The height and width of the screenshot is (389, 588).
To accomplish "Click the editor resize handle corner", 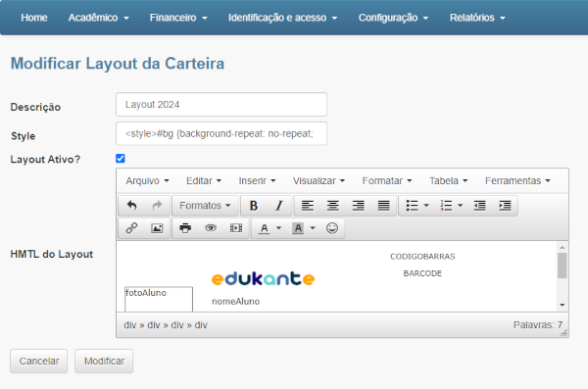I will (x=563, y=332).
